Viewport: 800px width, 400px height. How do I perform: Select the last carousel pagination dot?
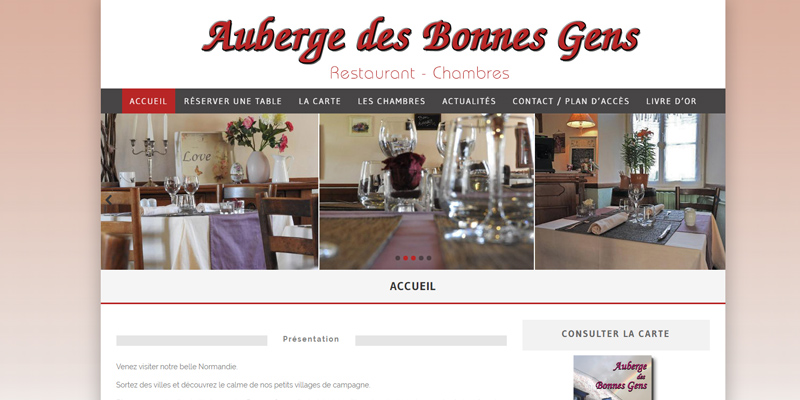pyautogui.click(x=429, y=258)
